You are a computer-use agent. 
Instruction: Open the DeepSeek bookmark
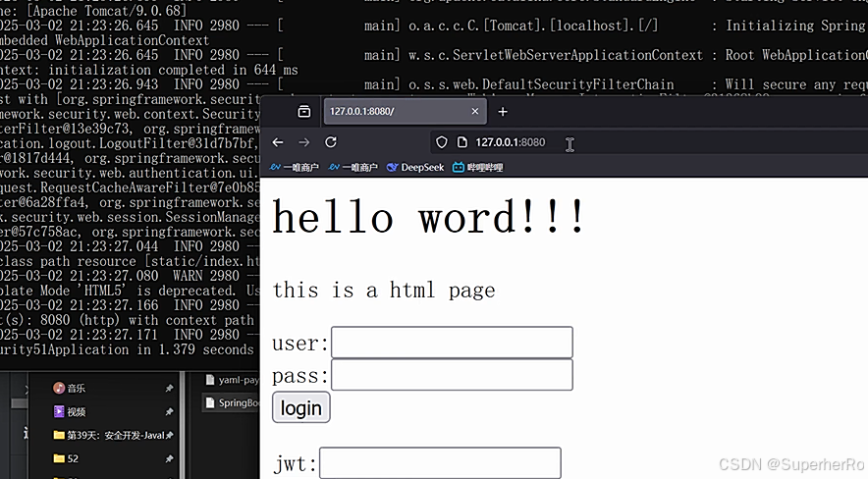click(x=415, y=167)
